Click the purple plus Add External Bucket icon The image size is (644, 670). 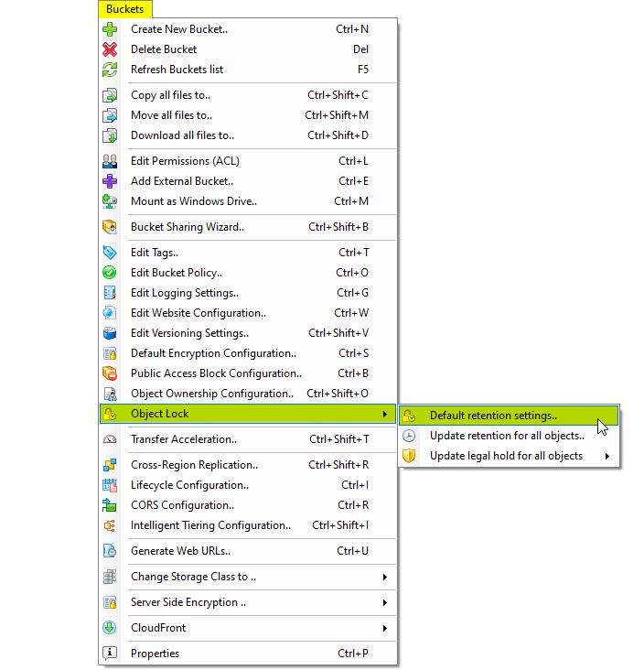(110, 181)
